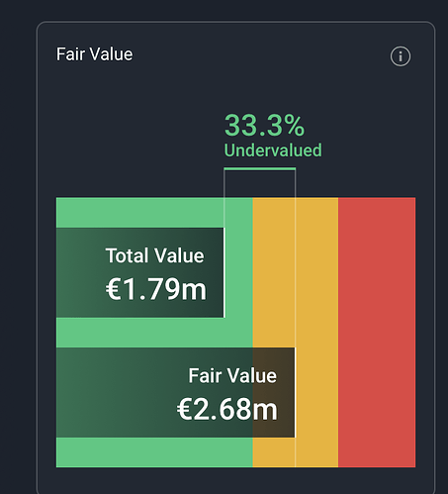Click the €2.68m amount text
Viewport: 448px width, 494px height.
pyautogui.click(x=227, y=409)
